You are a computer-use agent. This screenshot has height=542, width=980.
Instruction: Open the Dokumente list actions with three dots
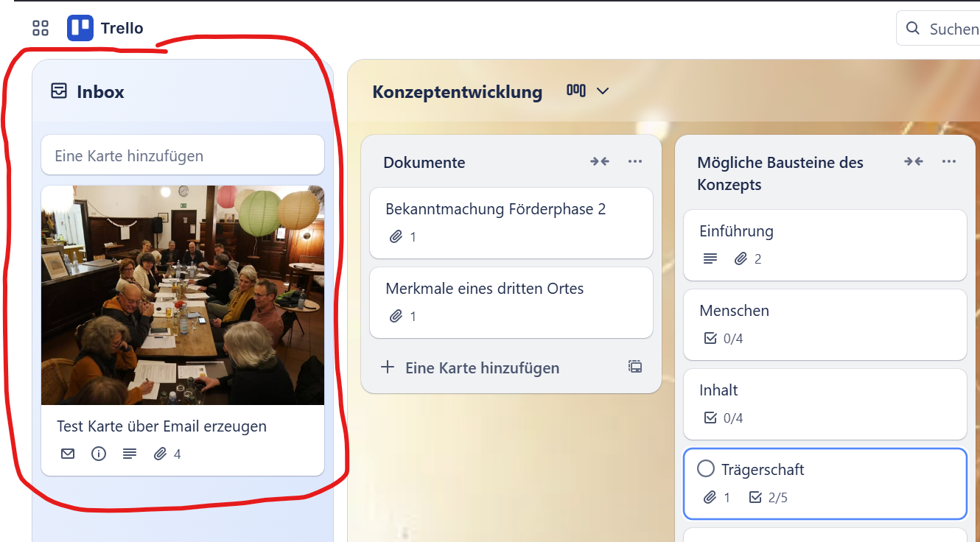tap(635, 161)
